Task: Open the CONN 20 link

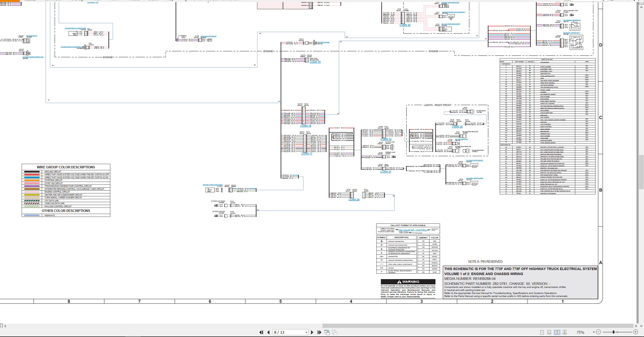Action: point(354,200)
